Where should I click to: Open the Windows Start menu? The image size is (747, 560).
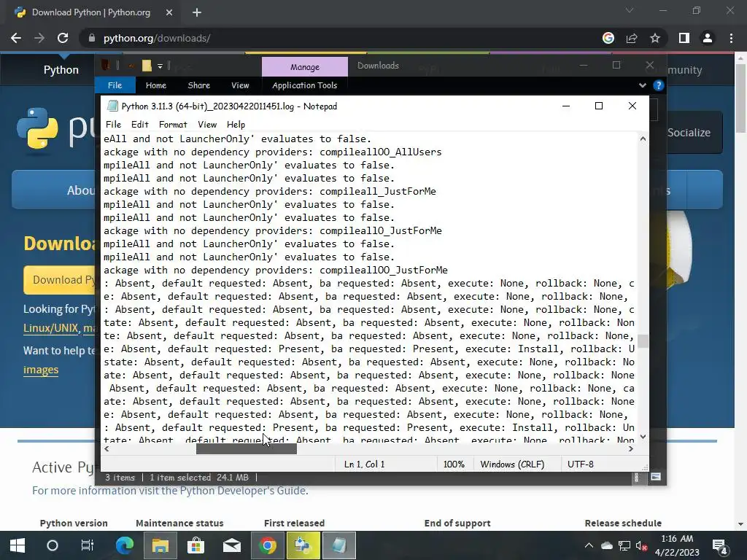(x=18, y=545)
